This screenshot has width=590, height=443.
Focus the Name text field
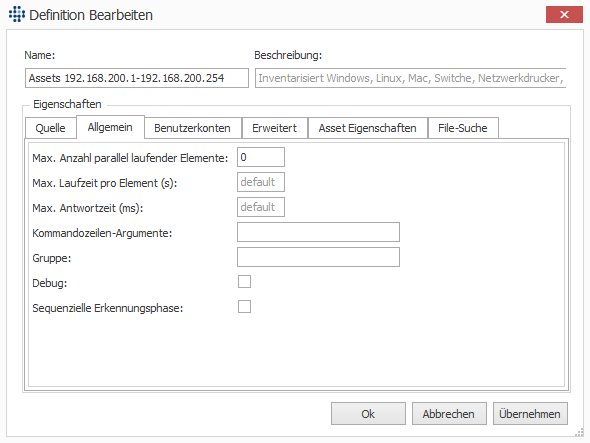(x=137, y=78)
